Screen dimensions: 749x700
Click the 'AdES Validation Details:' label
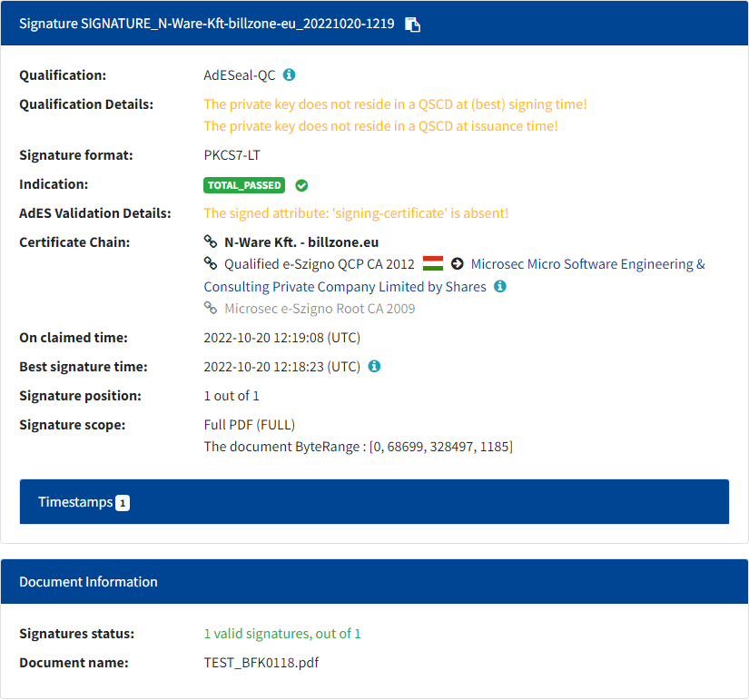tap(95, 213)
